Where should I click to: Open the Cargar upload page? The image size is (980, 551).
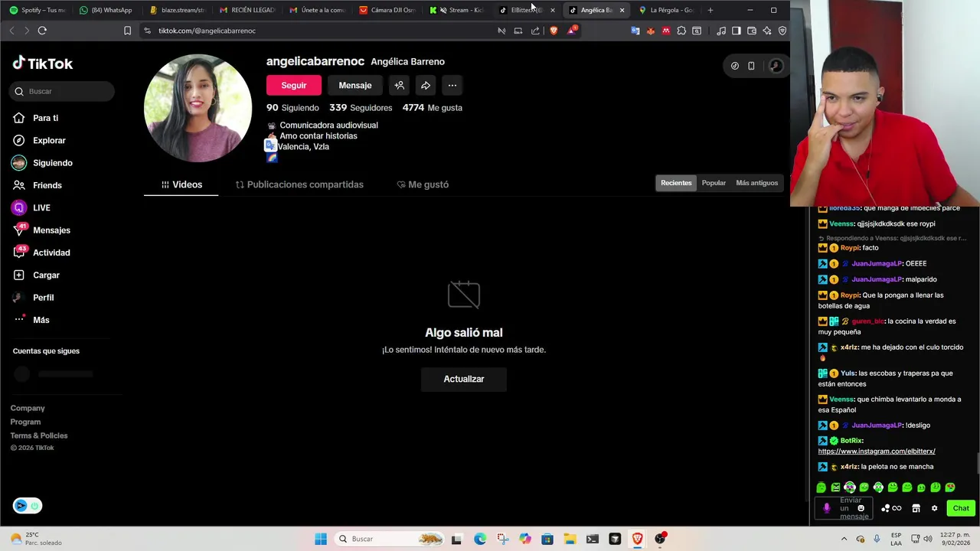[x=36, y=275]
